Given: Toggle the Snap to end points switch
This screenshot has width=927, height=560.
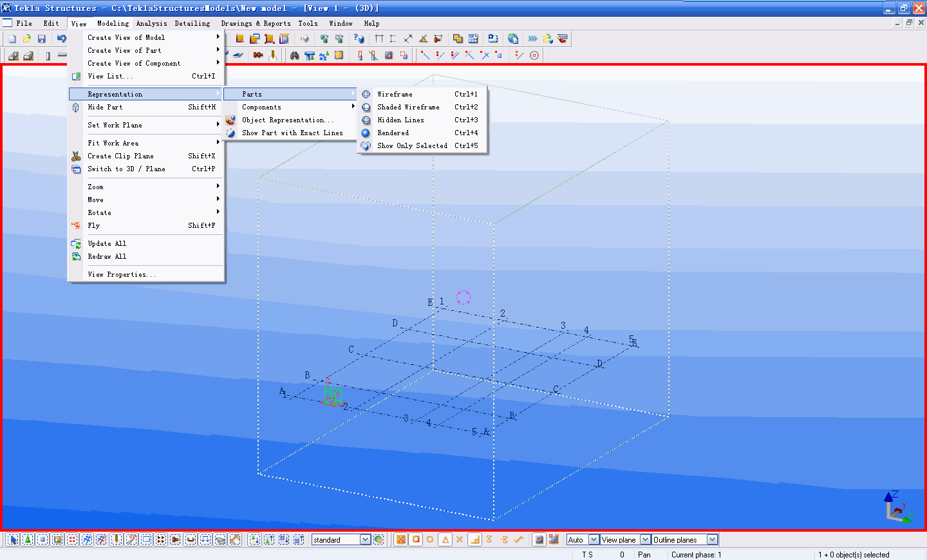Looking at the screenshot, I should (x=416, y=539).
